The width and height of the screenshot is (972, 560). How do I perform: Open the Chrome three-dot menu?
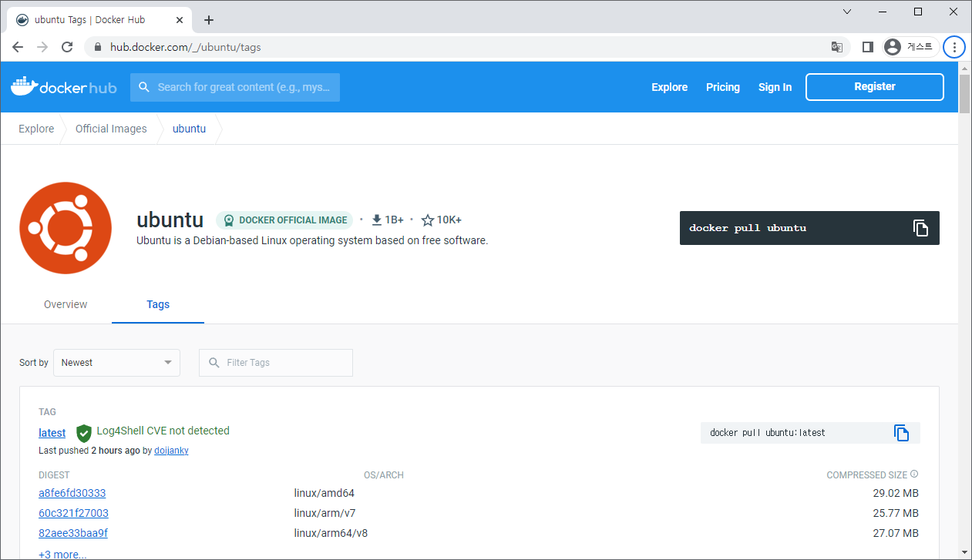tap(954, 47)
